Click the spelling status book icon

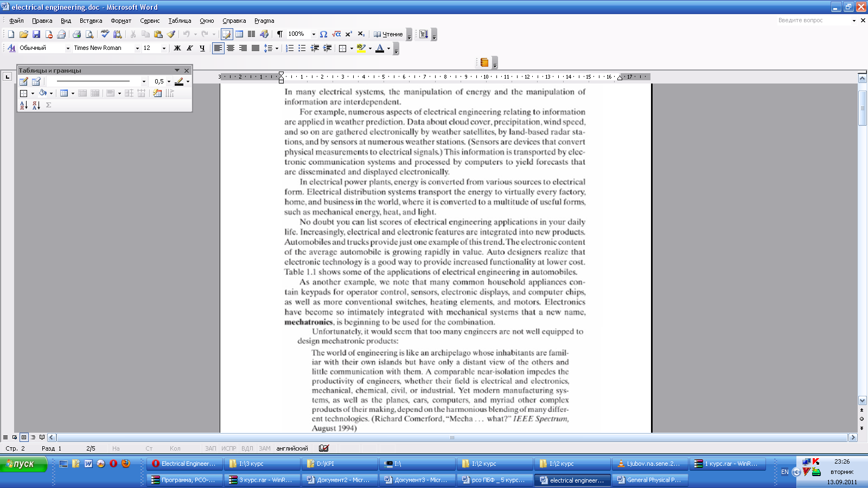pos(324,448)
